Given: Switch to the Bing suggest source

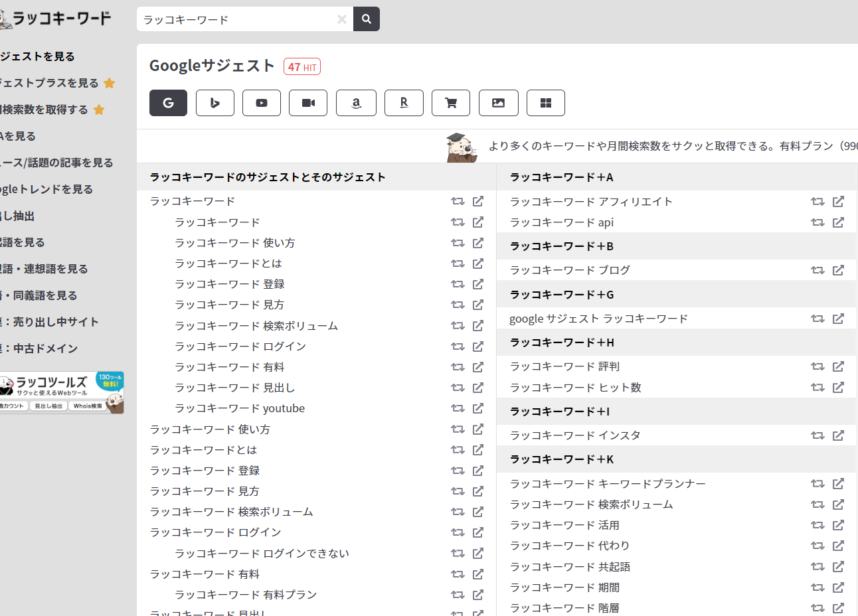Looking at the screenshot, I should coord(215,103).
